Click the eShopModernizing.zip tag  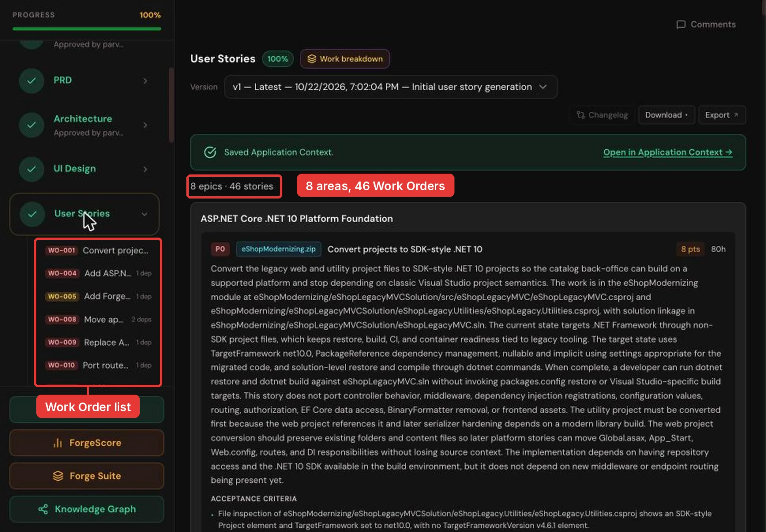tap(278, 249)
